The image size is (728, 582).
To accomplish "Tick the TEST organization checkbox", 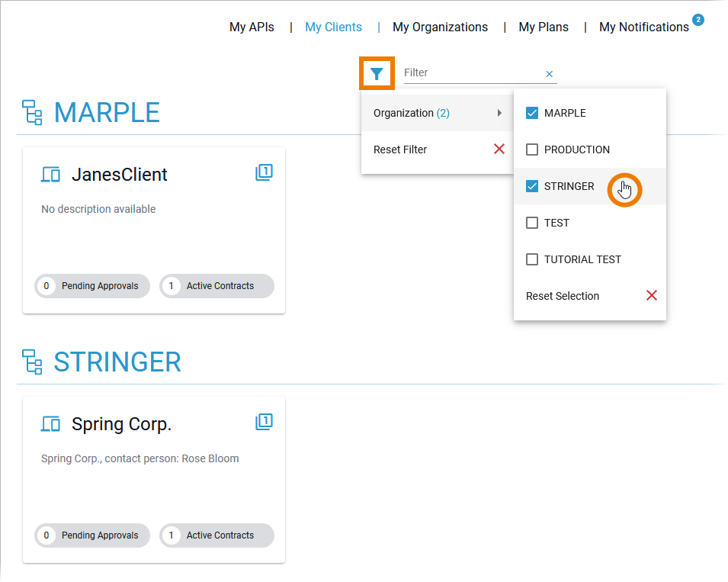I will [532, 223].
